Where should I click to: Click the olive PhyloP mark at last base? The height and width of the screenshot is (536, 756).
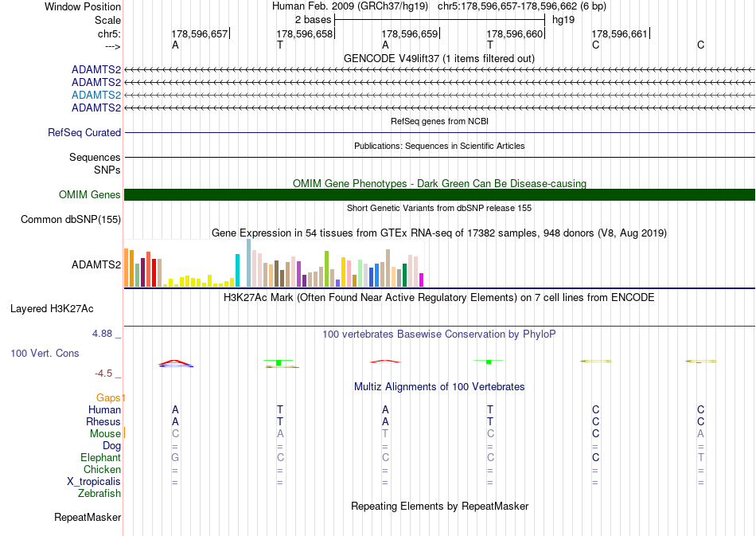click(x=700, y=361)
